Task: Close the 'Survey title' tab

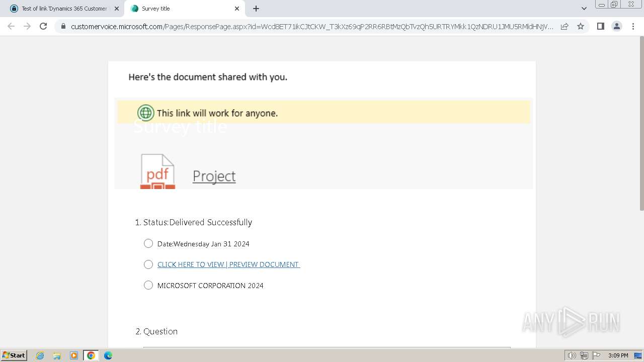Action: 237,9
